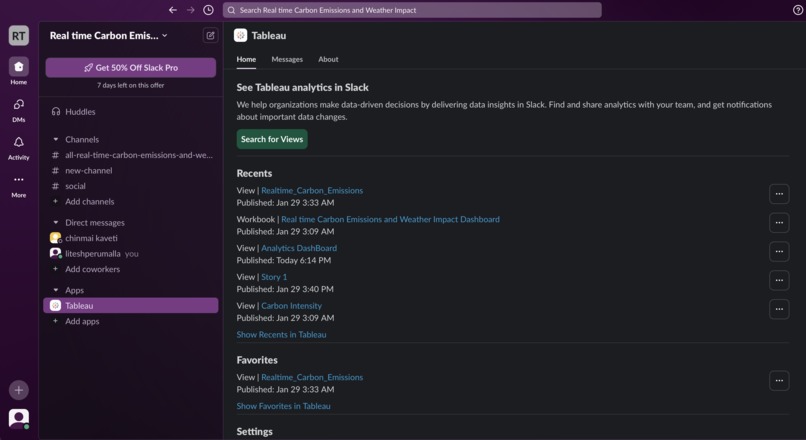The width and height of the screenshot is (806, 440).
Task: Collapse the Direct messages section
Action: pyautogui.click(x=56, y=223)
